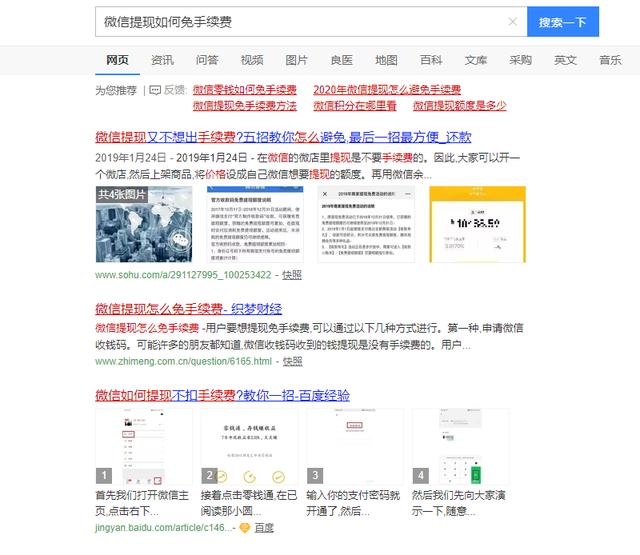Screen dimensions: 640x555
Task: Open suggestion 微信零钱如何免手续费
Action: point(244,90)
